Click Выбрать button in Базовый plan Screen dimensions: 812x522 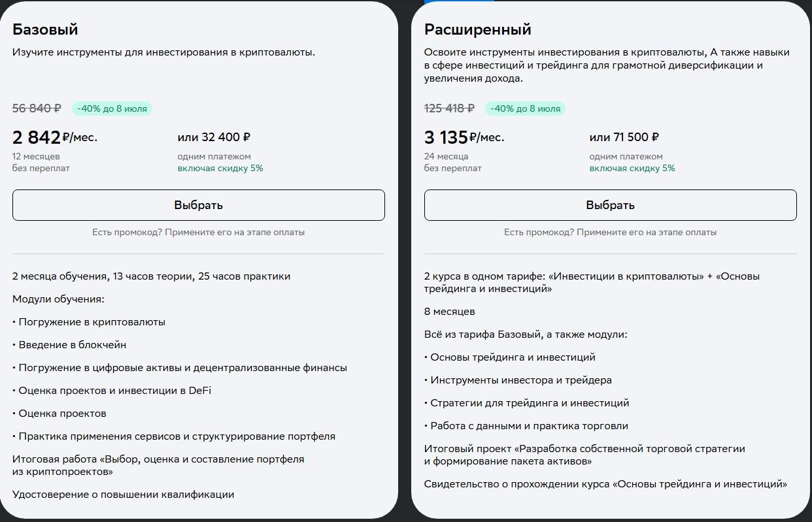(198, 205)
